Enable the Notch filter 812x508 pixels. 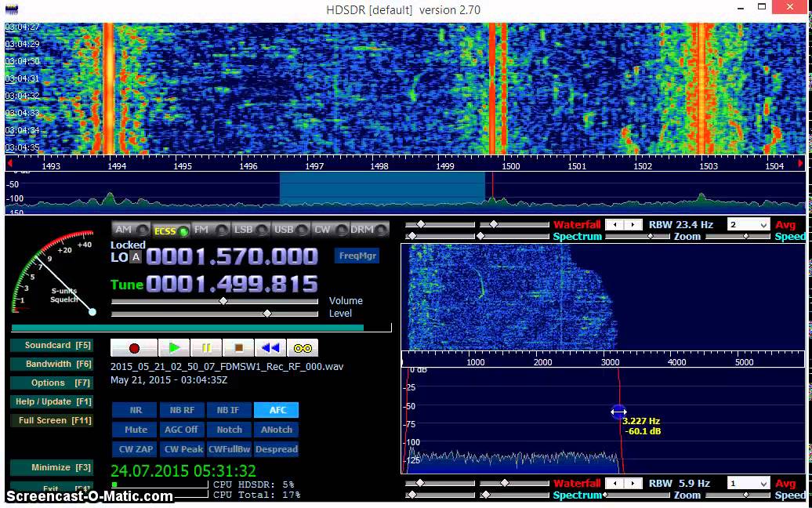229,430
